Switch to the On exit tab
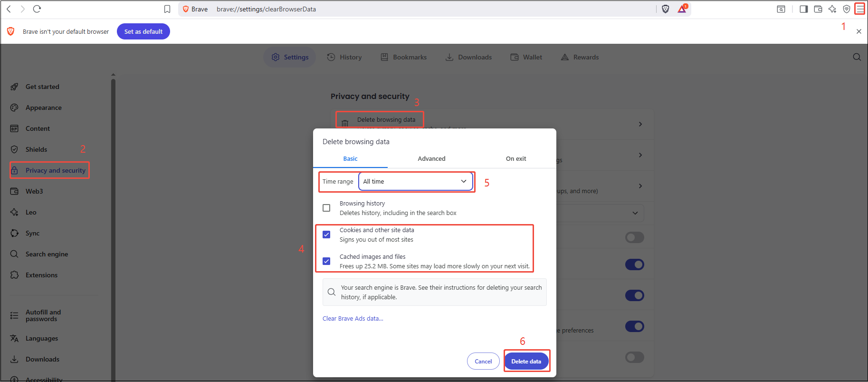The width and height of the screenshot is (868, 382). coord(515,159)
